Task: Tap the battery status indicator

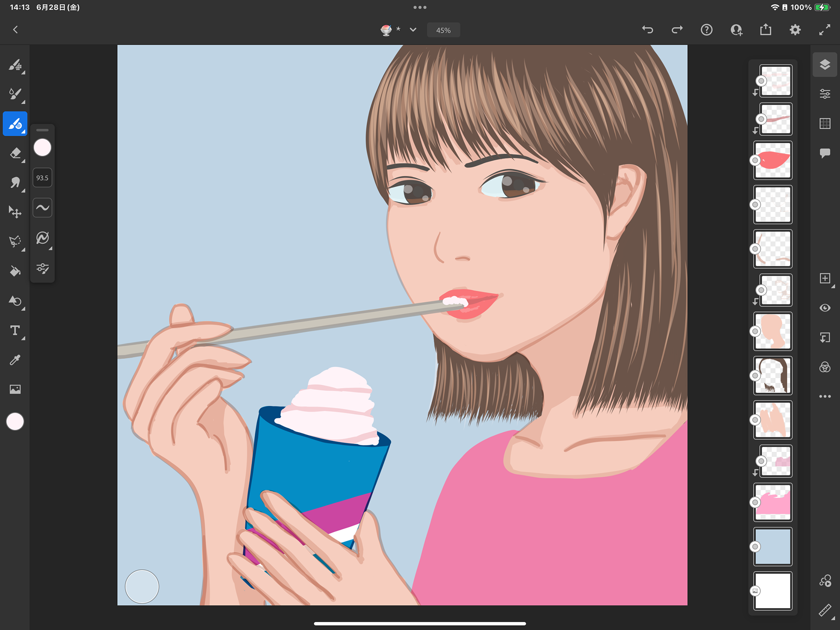Action: pyautogui.click(x=822, y=7)
